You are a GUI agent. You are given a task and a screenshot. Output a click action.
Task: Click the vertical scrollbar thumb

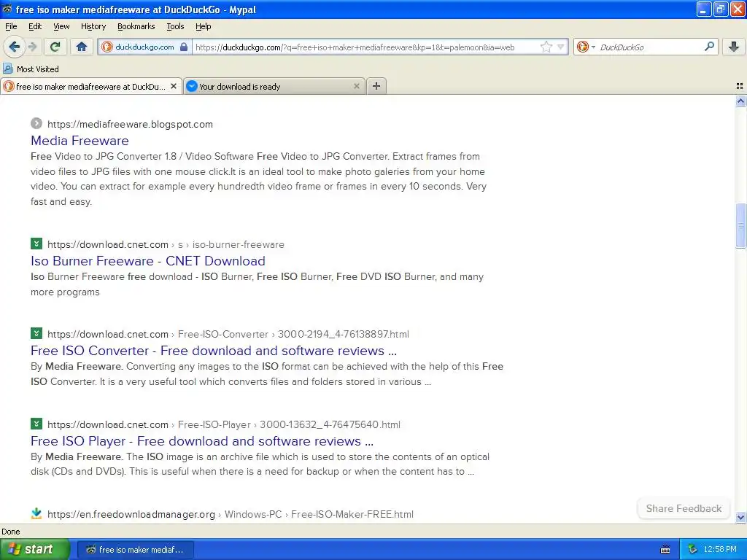pos(740,225)
